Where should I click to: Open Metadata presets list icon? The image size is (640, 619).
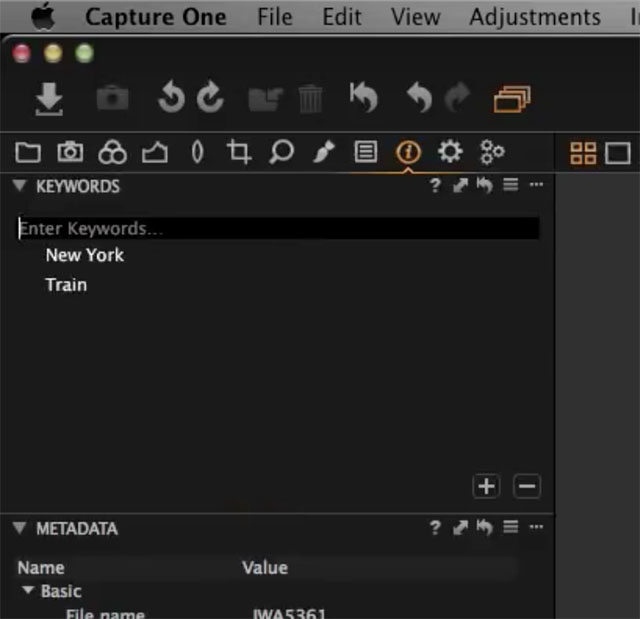(x=511, y=527)
